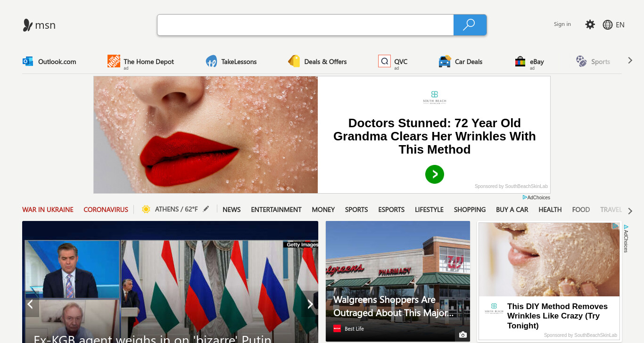
Task: Open Athens 62°F weather link
Action: (176, 209)
